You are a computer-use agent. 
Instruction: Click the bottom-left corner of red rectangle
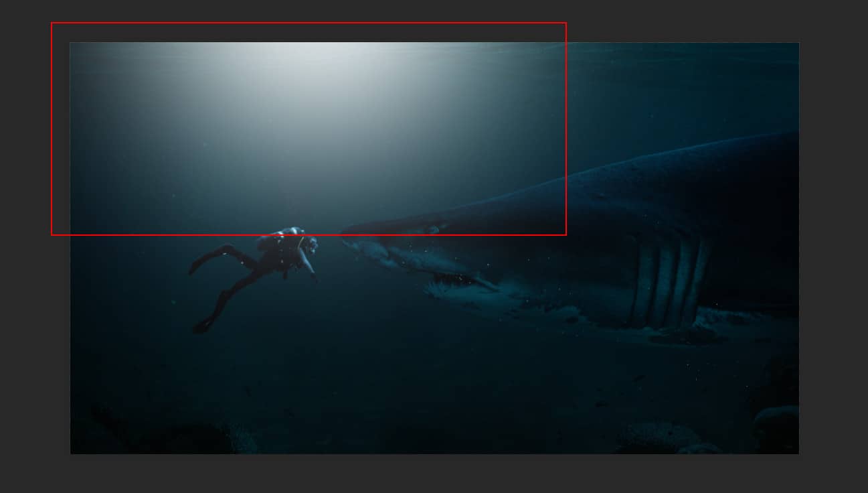click(52, 235)
